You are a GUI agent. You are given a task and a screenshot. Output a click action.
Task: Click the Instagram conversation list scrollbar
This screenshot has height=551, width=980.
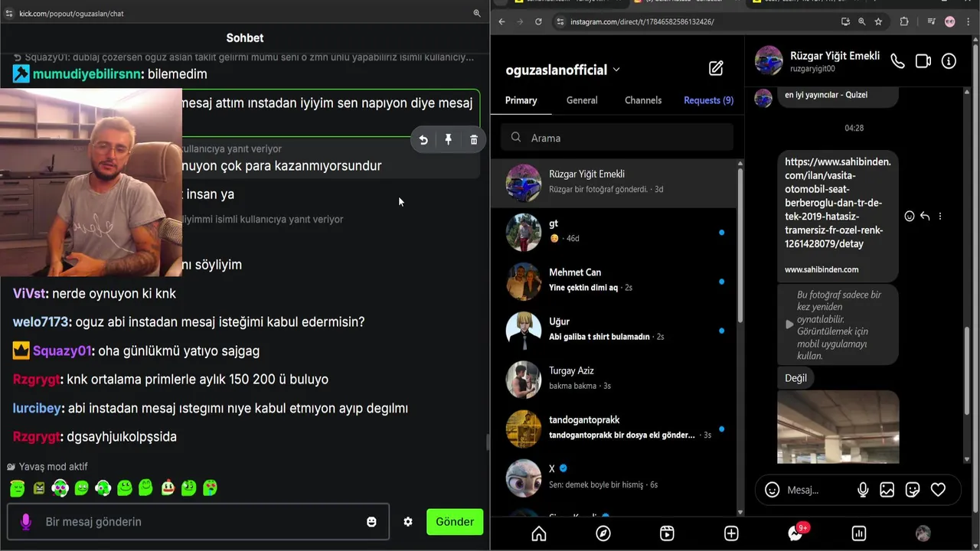[x=740, y=245]
